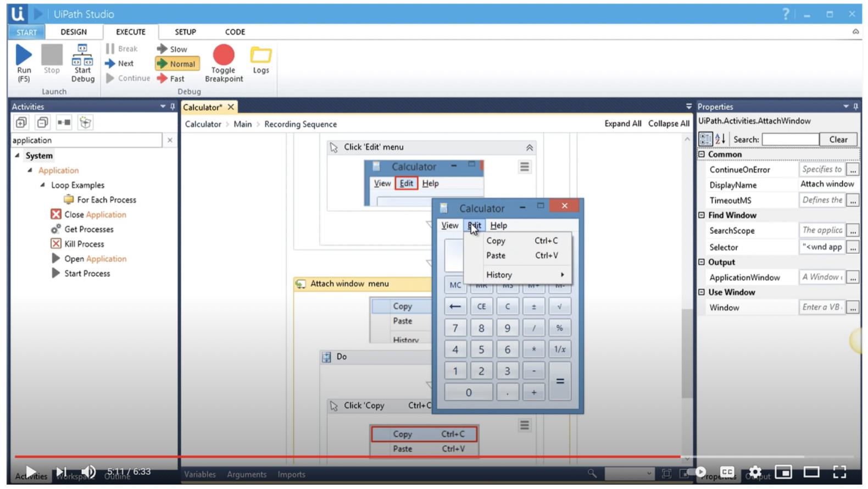
Task: Open the View menu in the Calculator window
Action: [x=449, y=225]
